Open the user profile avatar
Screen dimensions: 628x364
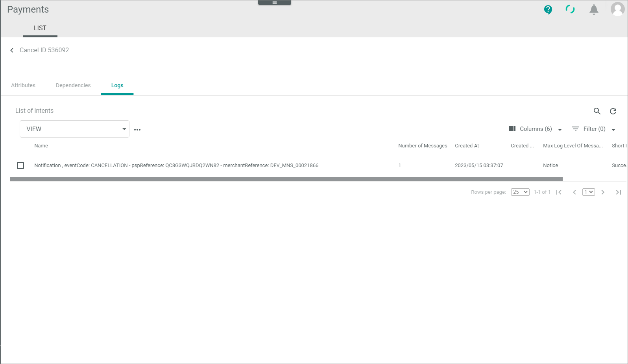point(617,9)
